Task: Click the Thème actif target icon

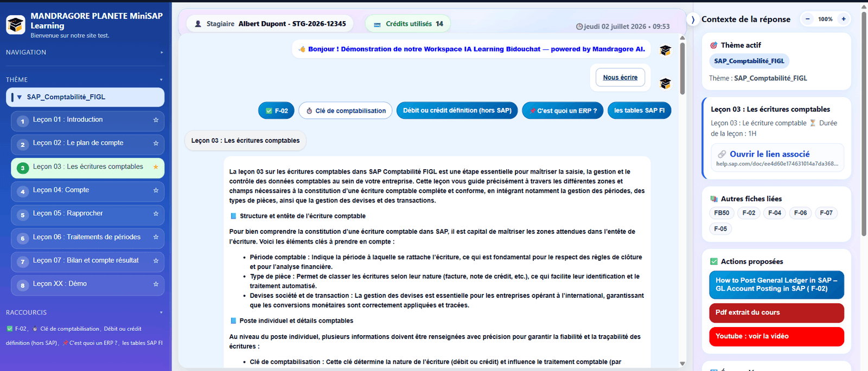Action: pos(714,46)
